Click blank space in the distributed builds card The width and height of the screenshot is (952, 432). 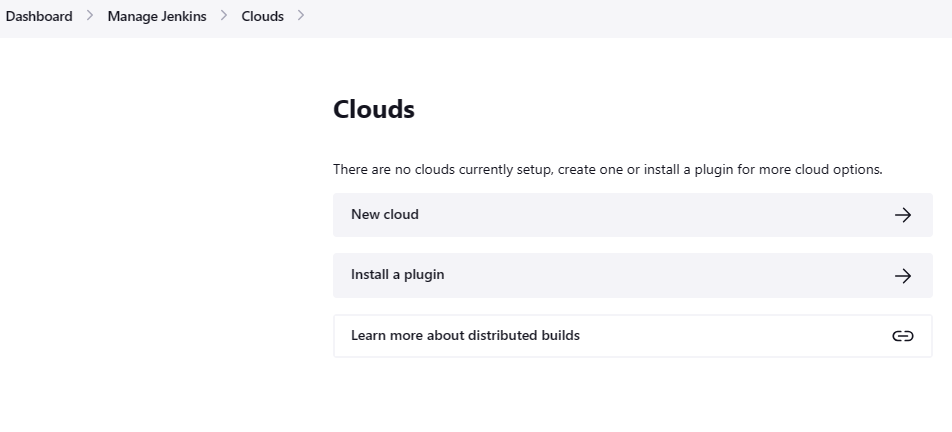click(730, 336)
